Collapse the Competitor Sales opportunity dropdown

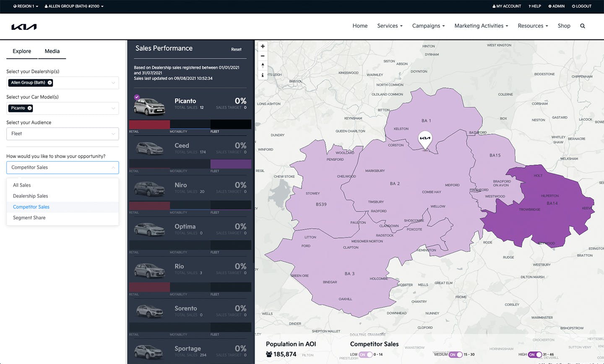pyautogui.click(x=62, y=168)
